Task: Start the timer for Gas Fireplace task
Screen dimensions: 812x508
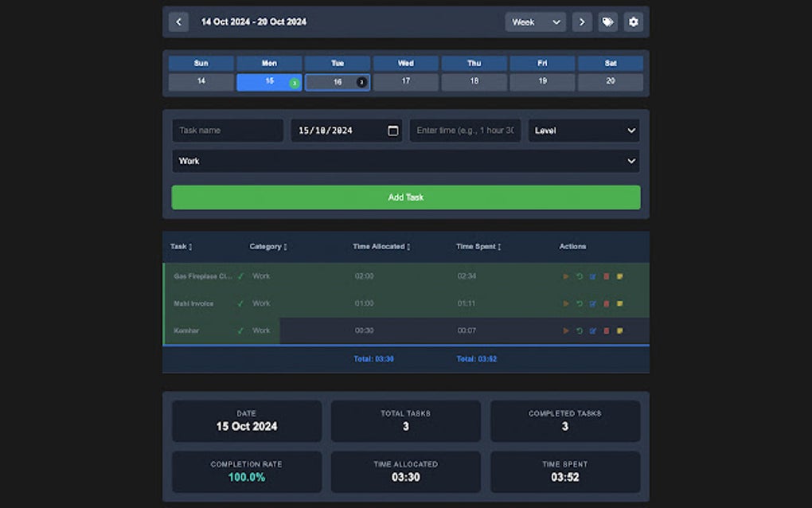Action: (x=566, y=276)
